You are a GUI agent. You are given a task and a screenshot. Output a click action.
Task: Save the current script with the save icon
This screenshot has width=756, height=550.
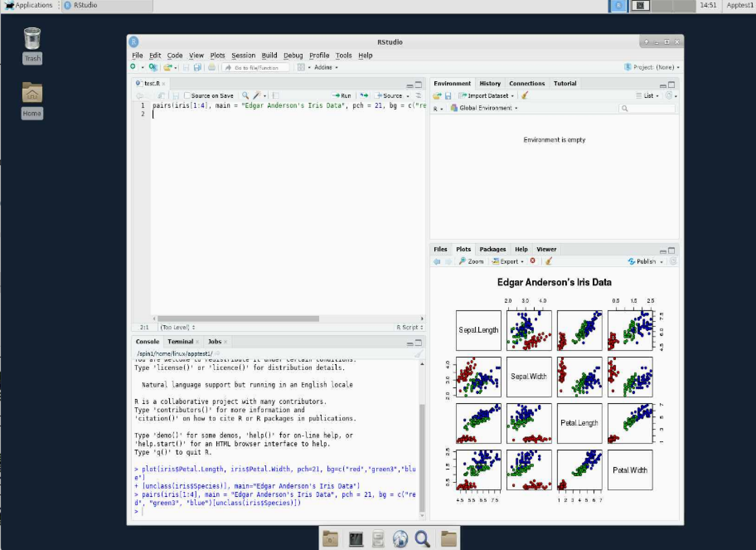[x=176, y=95]
